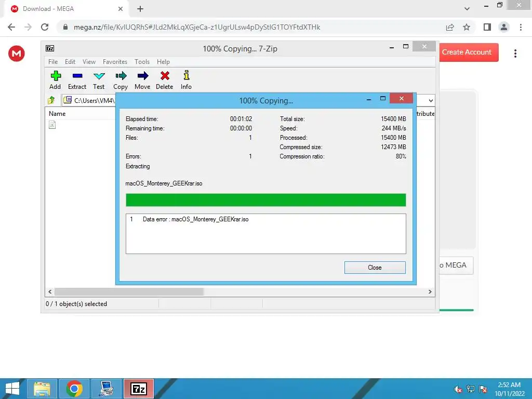Reload the MEGA page
This screenshot has height=399, width=532.
pyautogui.click(x=45, y=27)
